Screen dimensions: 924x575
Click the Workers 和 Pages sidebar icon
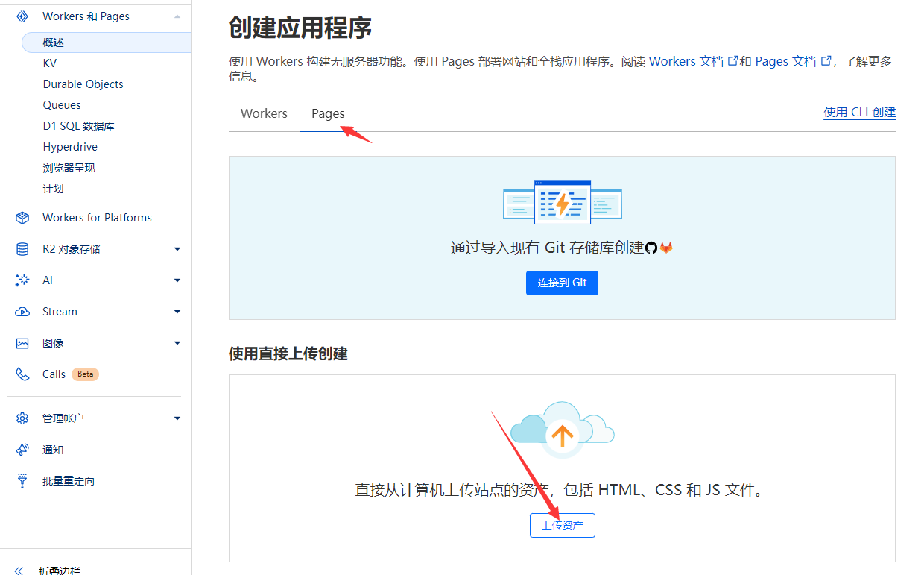click(22, 16)
